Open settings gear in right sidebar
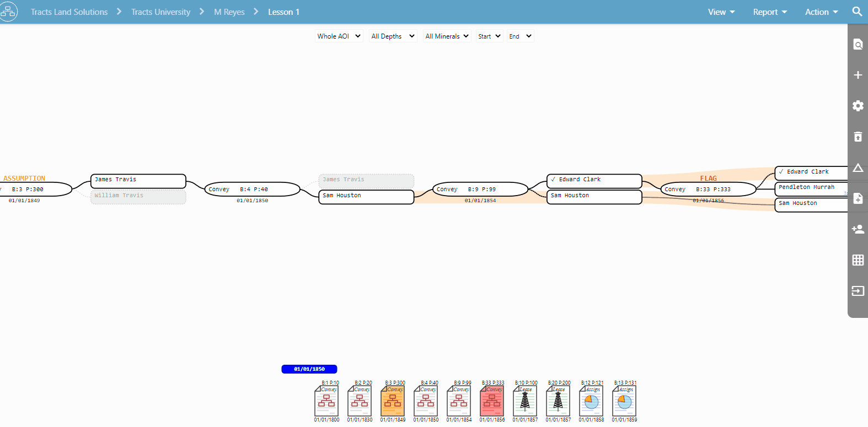The image size is (868, 427). 858,106
